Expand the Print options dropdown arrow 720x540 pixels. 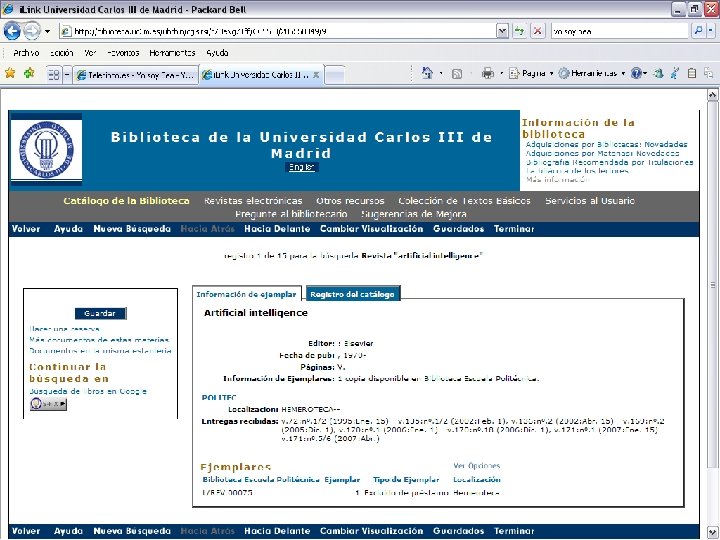pyautogui.click(x=501, y=73)
